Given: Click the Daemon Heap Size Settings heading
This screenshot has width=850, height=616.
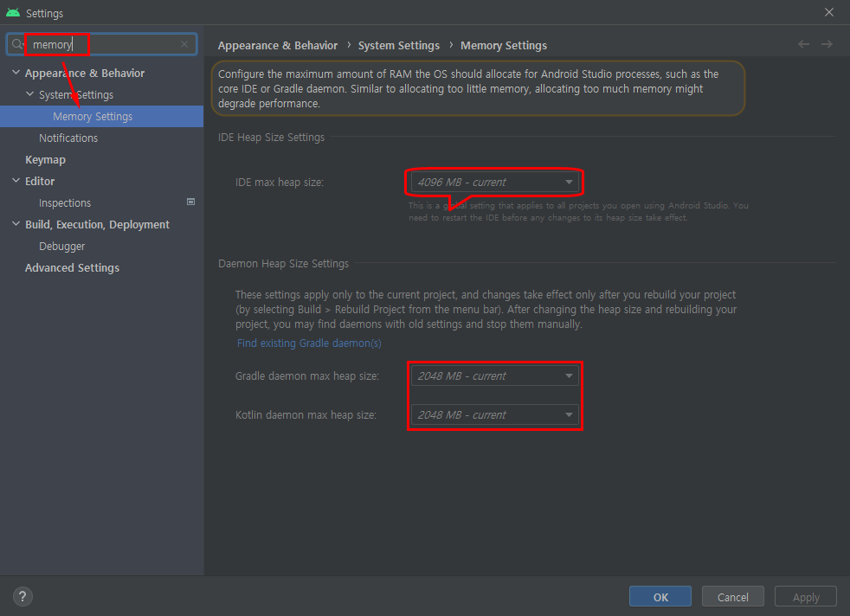Looking at the screenshot, I should click(x=284, y=263).
